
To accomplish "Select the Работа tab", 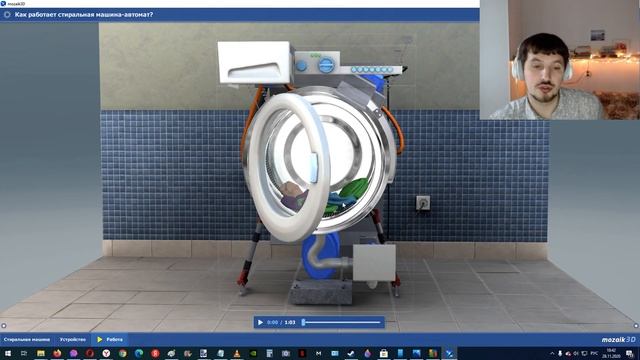I will pos(110,339).
